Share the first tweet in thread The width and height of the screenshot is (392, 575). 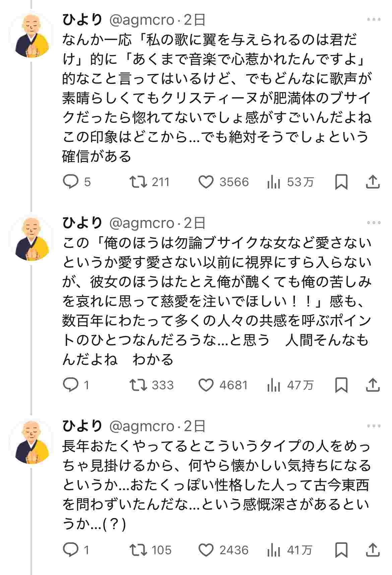tap(372, 182)
